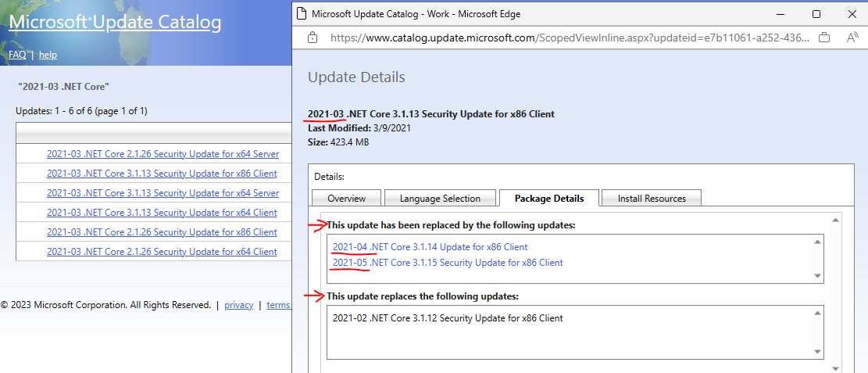Open .NET Core 2.1.26 x64 Server update
Screen dimensions: 868x373
click(163, 154)
